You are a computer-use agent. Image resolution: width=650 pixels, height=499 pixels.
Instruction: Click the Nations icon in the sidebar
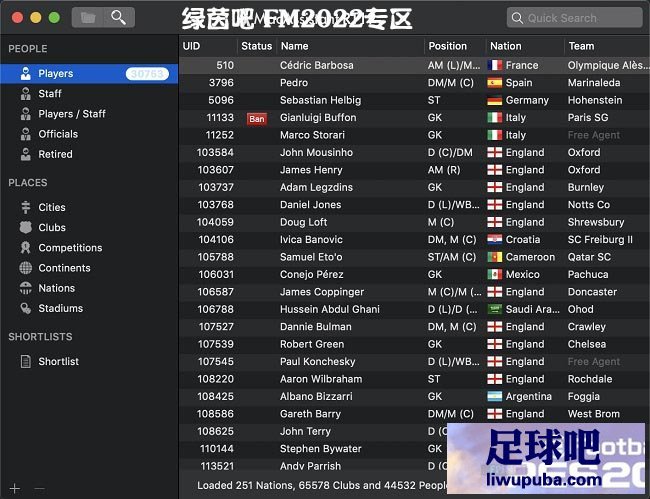pos(26,288)
